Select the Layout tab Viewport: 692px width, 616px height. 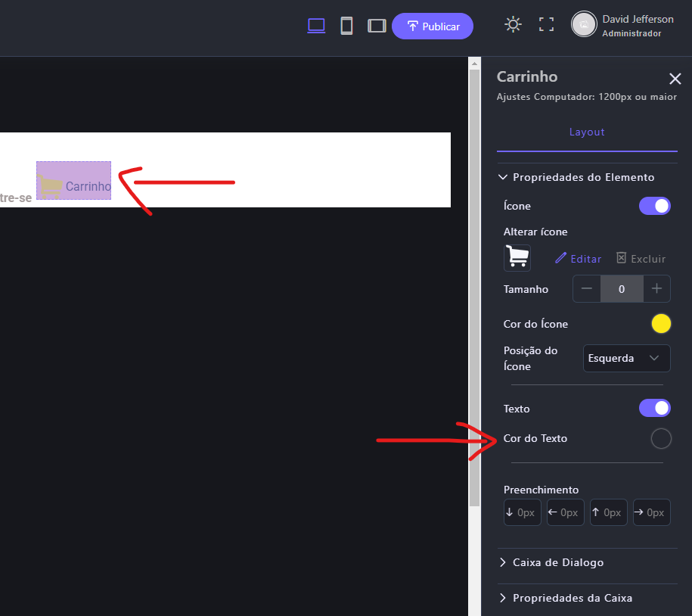[587, 132]
